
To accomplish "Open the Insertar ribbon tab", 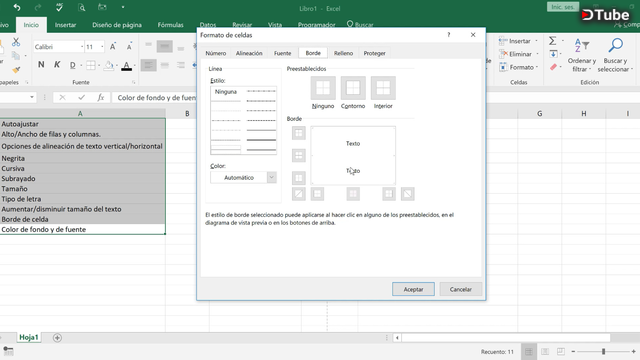I will click(65, 25).
